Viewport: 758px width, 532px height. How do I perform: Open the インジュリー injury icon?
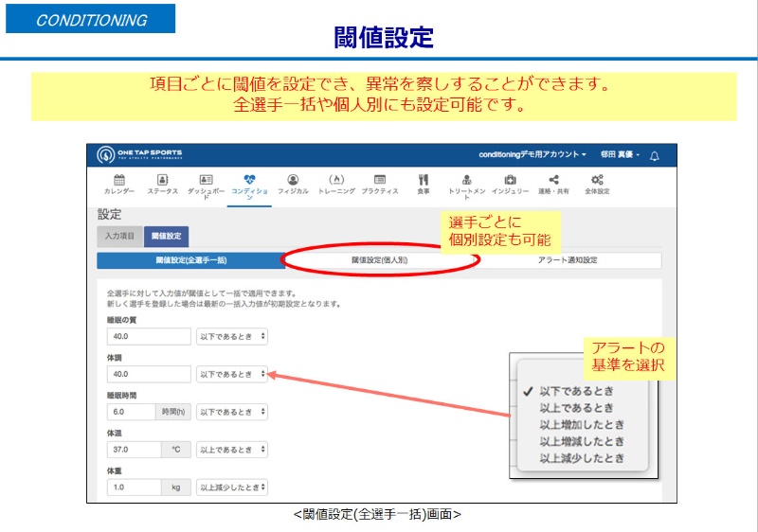(x=510, y=180)
